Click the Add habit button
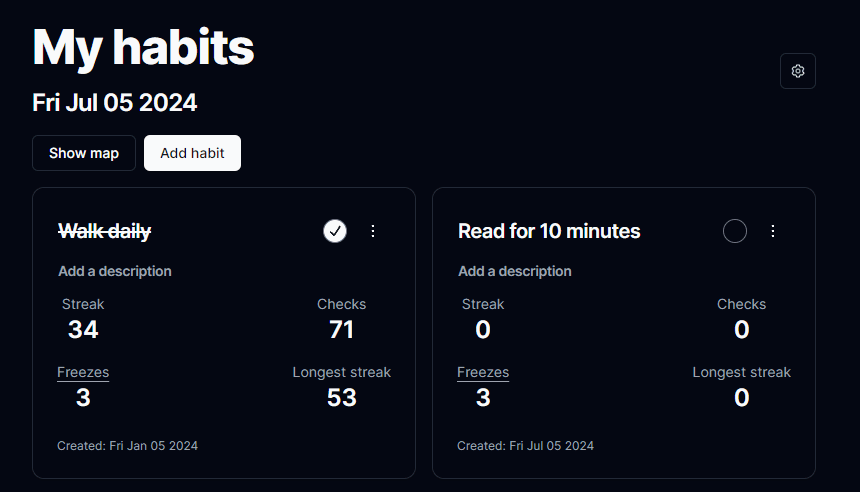The height and width of the screenshot is (492, 860). (x=193, y=153)
